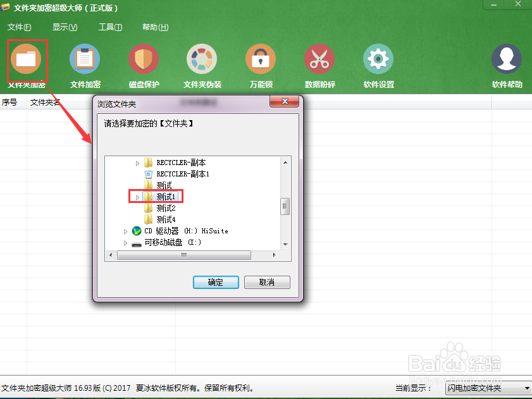This screenshot has width=532, height=399.
Task: Open the Software Settings (软件设置) gear icon
Action: click(378, 59)
